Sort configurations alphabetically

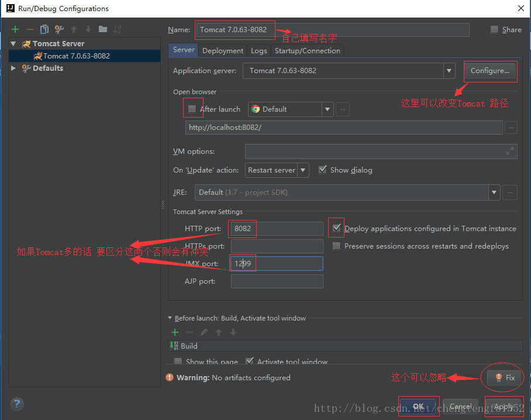click(x=117, y=29)
